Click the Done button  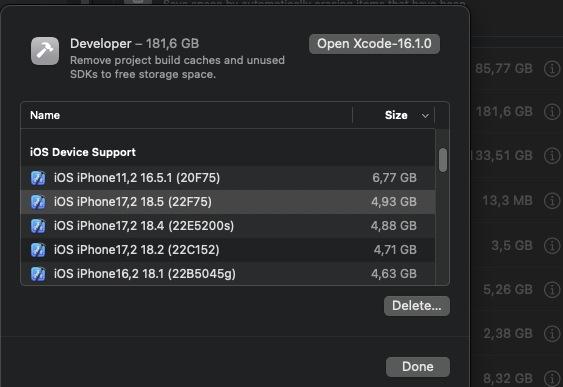[418, 367]
